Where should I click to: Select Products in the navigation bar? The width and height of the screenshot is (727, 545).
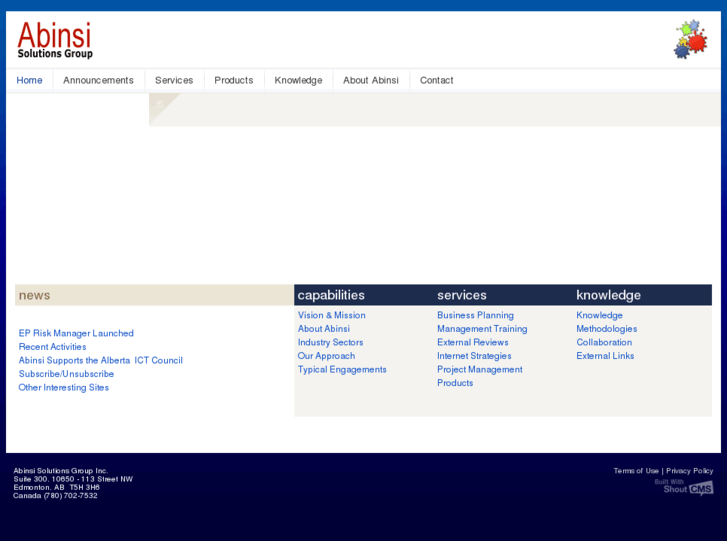pyautogui.click(x=234, y=80)
